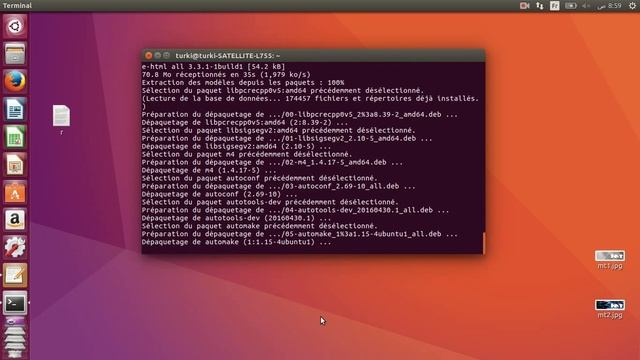
Task: Click line 'Extraction des modèles depuis les paquets'
Action: [x=243, y=82]
